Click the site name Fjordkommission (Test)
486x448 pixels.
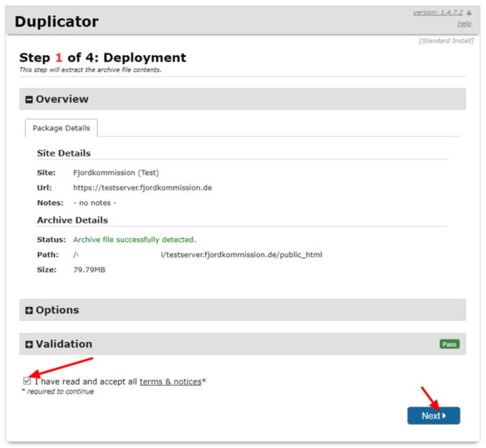[x=116, y=173]
